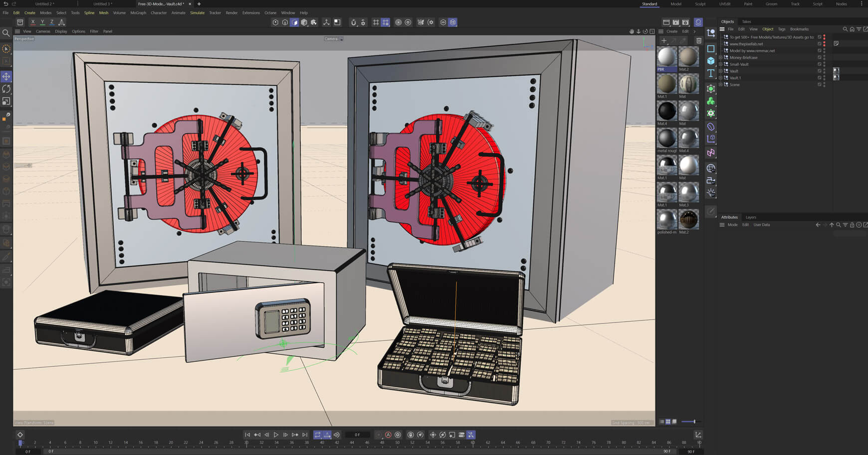Toggle timeline sound playback
This screenshot has width=868, height=455.
click(x=337, y=435)
